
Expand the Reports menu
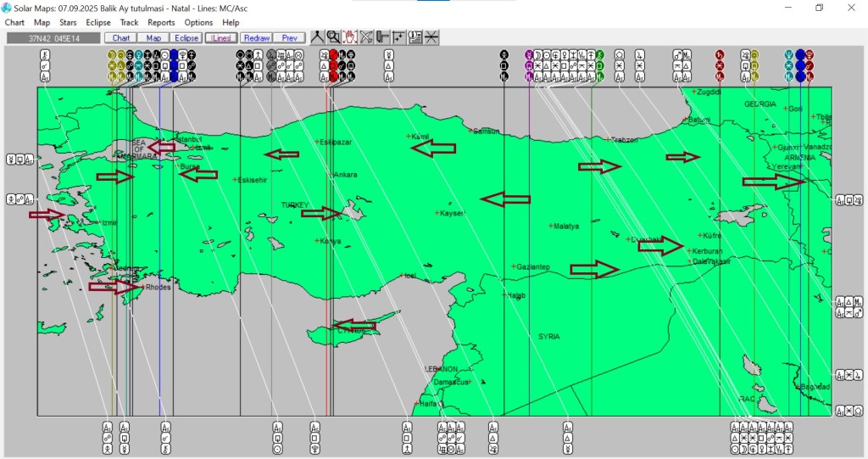coord(161,23)
